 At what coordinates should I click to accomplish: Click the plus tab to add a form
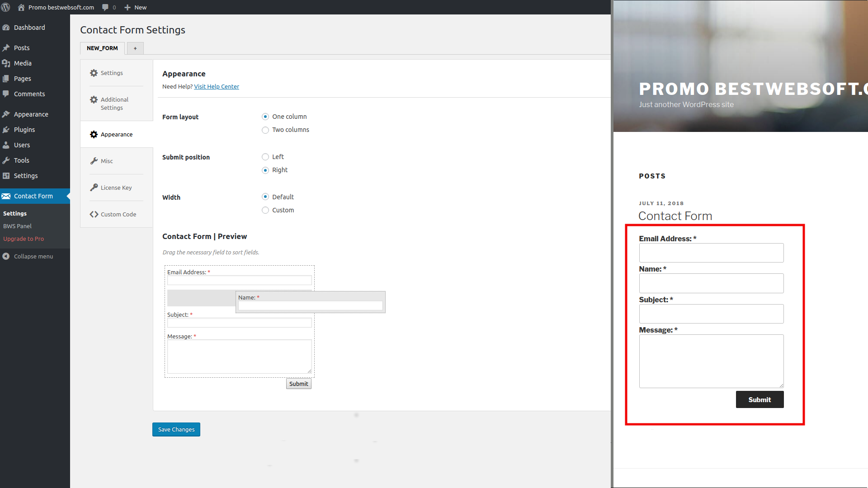[135, 48]
